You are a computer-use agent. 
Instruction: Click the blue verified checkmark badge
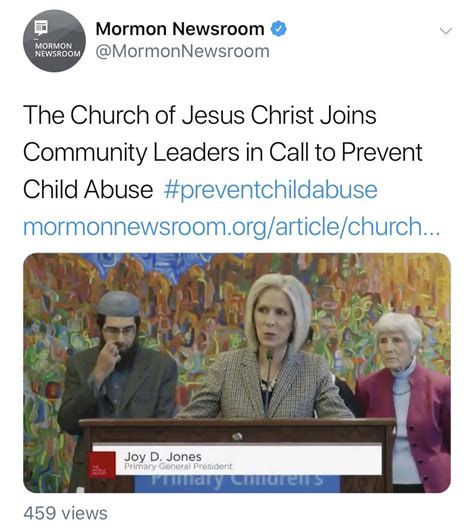click(279, 29)
